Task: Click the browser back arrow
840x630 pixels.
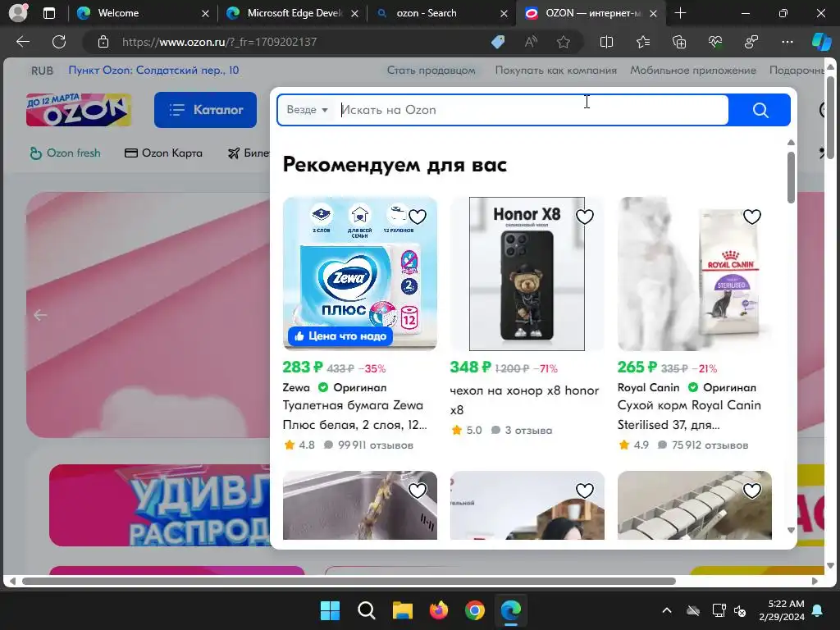Action: (23, 42)
